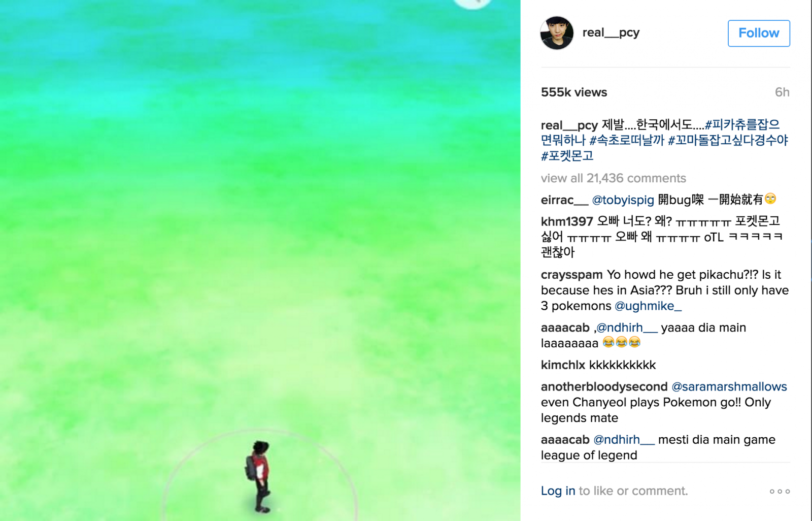Click the real__pcy profile avatar
The image size is (812, 521).
pos(557,33)
